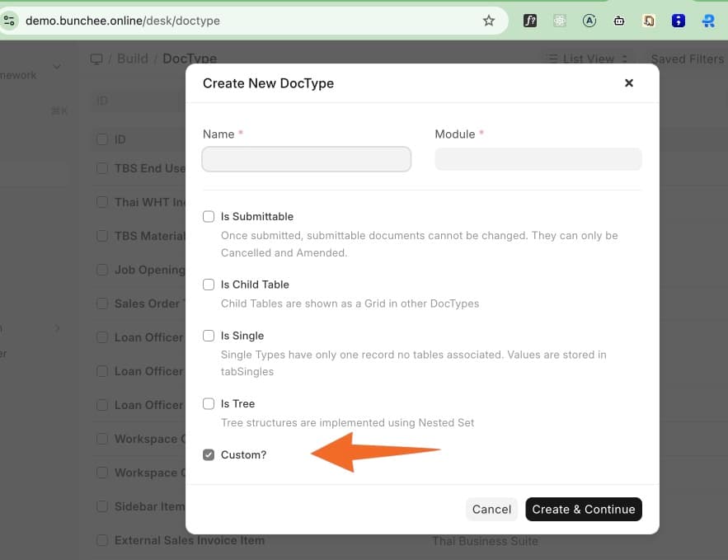Click the Name input field
The image size is (728, 560).
coord(306,158)
